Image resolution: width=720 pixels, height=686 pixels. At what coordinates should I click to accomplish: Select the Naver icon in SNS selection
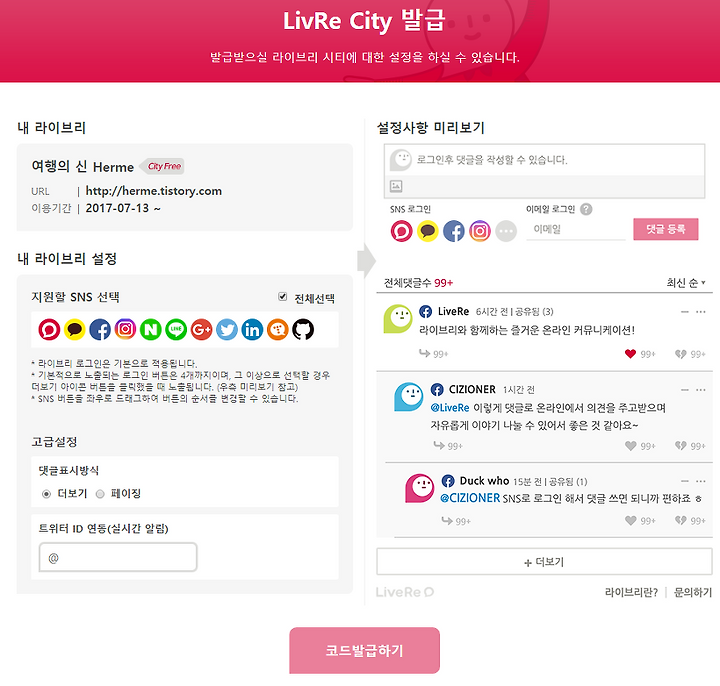click(151, 329)
